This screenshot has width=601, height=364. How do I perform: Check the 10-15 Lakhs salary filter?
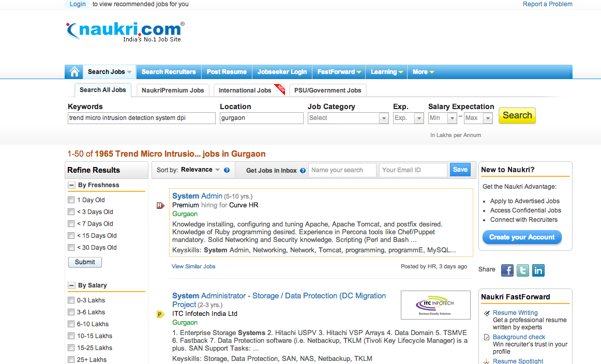click(71, 336)
